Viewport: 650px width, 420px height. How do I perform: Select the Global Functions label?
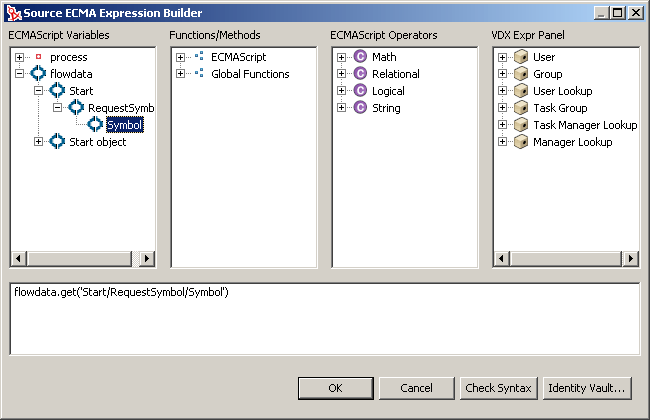(250, 74)
